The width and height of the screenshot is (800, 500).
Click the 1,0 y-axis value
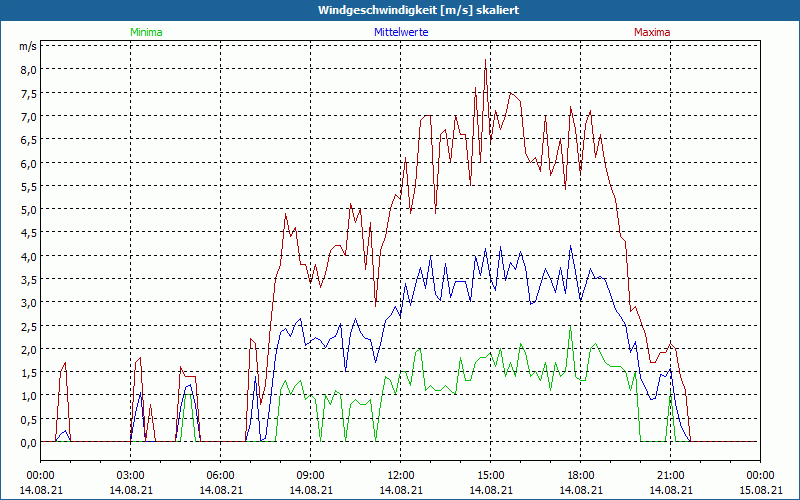click(x=28, y=396)
